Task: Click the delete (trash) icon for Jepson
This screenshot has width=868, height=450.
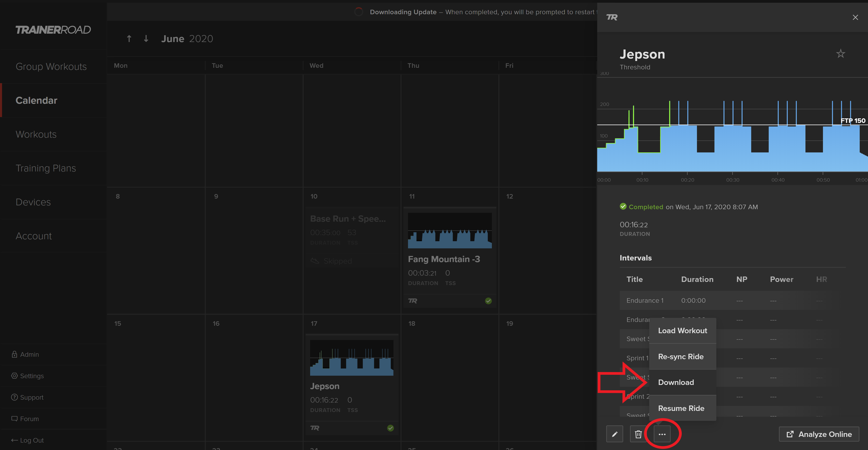Action: [638, 434]
